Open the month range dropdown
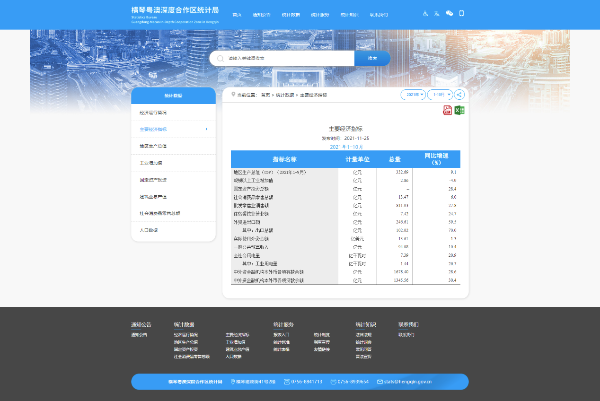The image size is (600, 401). (440, 95)
